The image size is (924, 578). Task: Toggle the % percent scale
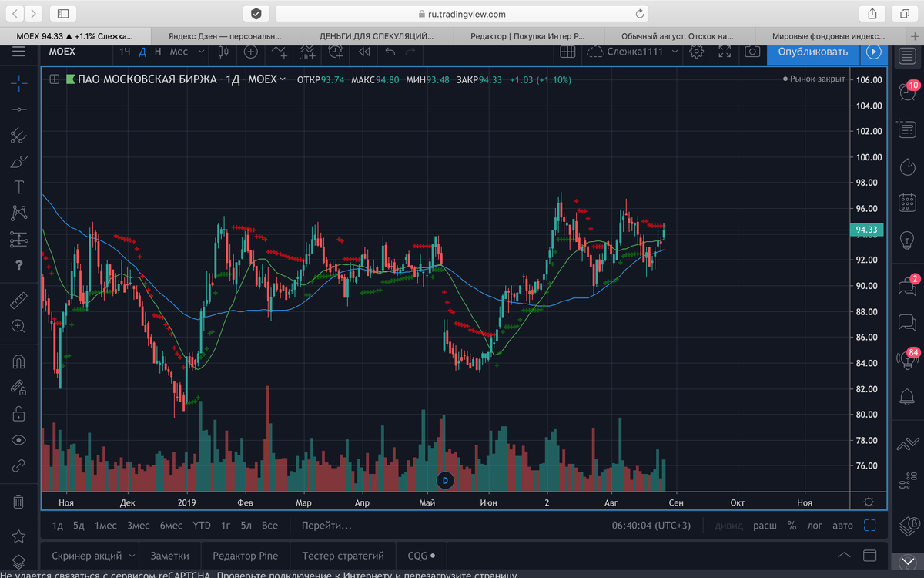792,526
